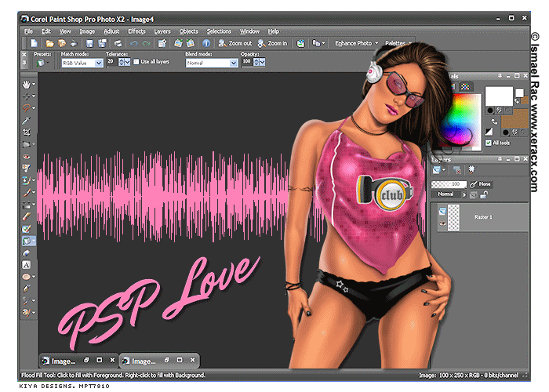549x392 pixels.
Task: Click the white foreground material swatch
Action: pyautogui.click(x=499, y=96)
